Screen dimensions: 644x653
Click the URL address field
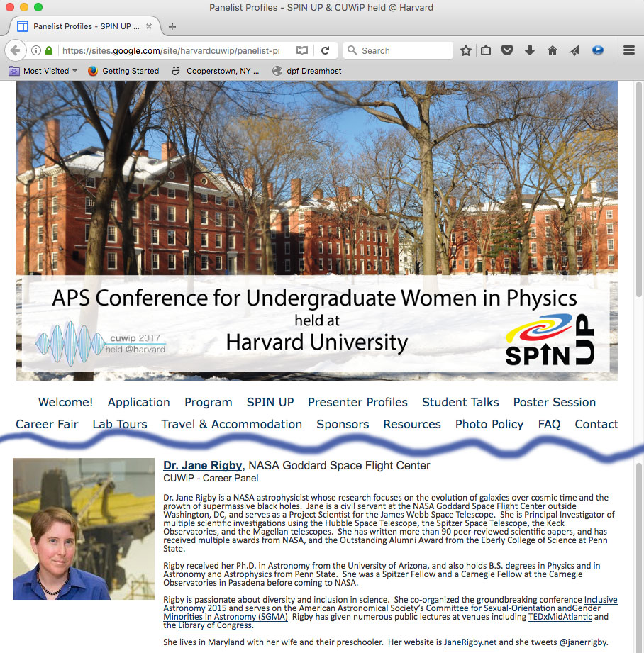click(x=171, y=50)
